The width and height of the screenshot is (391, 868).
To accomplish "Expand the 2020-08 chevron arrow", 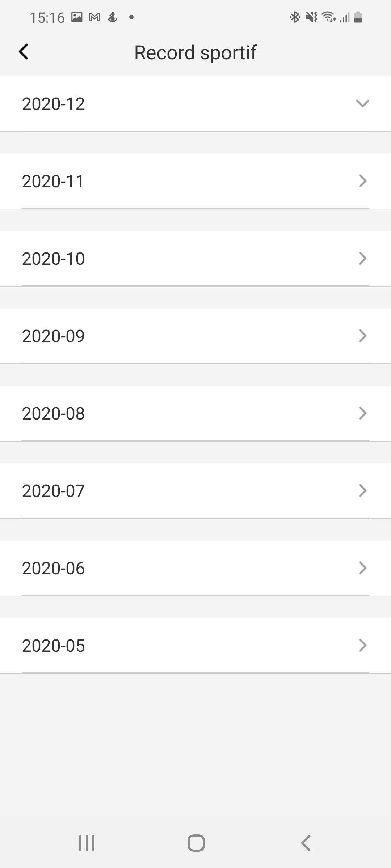I will 362,413.
